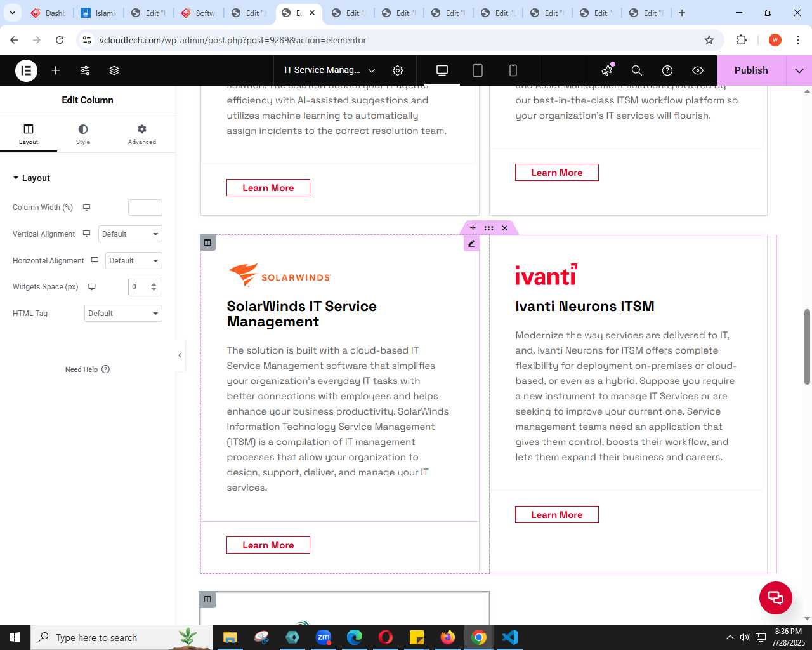Image resolution: width=812 pixels, height=650 pixels.
Task: Open page settings gear icon
Action: tap(398, 70)
